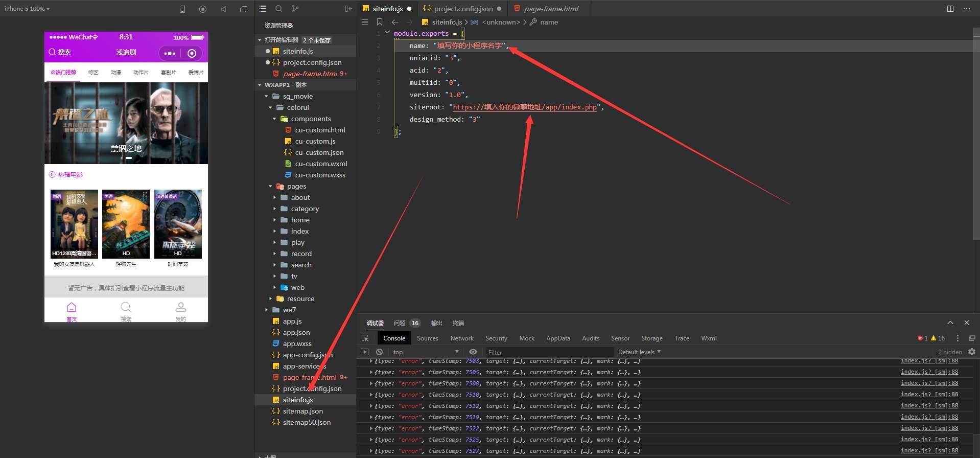
Task: Expand the resource folder
Action: [x=270, y=299]
